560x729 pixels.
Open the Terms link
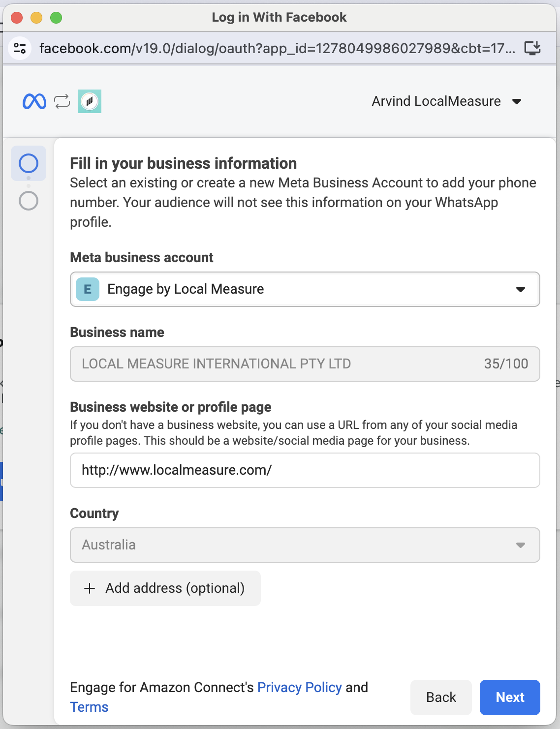point(89,707)
